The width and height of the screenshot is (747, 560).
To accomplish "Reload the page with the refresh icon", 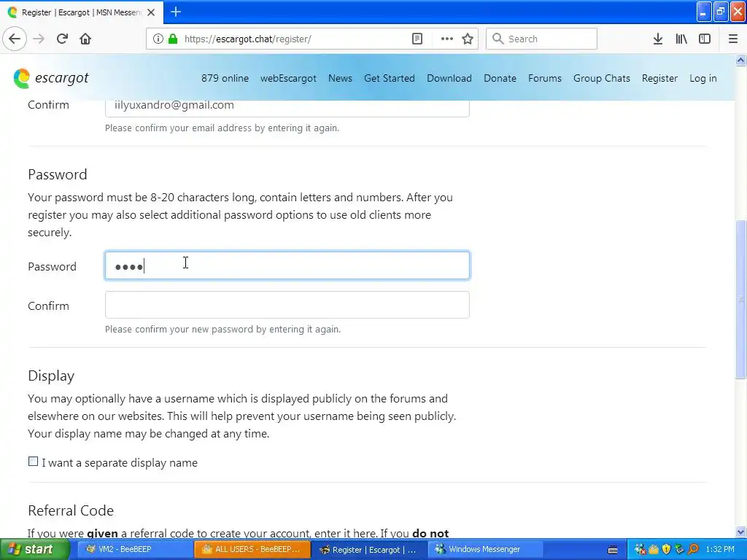I will tap(62, 39).
